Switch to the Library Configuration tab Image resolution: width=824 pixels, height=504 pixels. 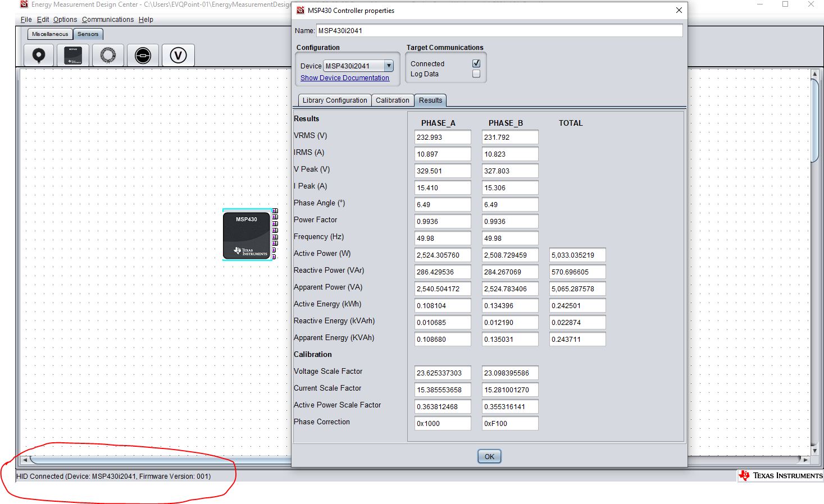tap(334, 100)
